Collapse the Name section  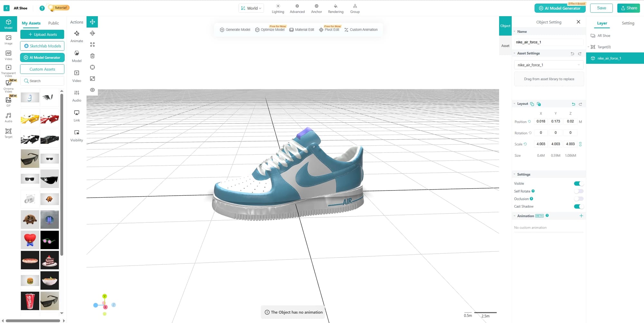point(514,32)
